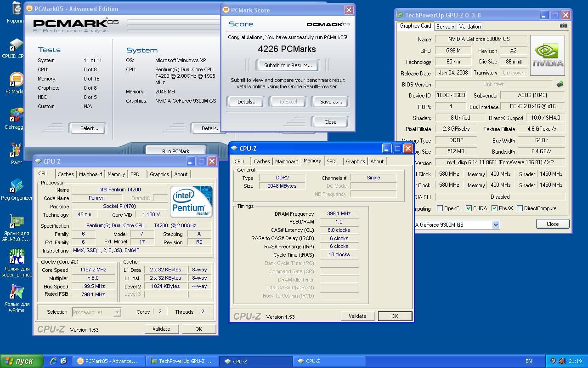Click the taskbar clock 21:19
This screenshot has height=368, width=588.
point(575,361)
